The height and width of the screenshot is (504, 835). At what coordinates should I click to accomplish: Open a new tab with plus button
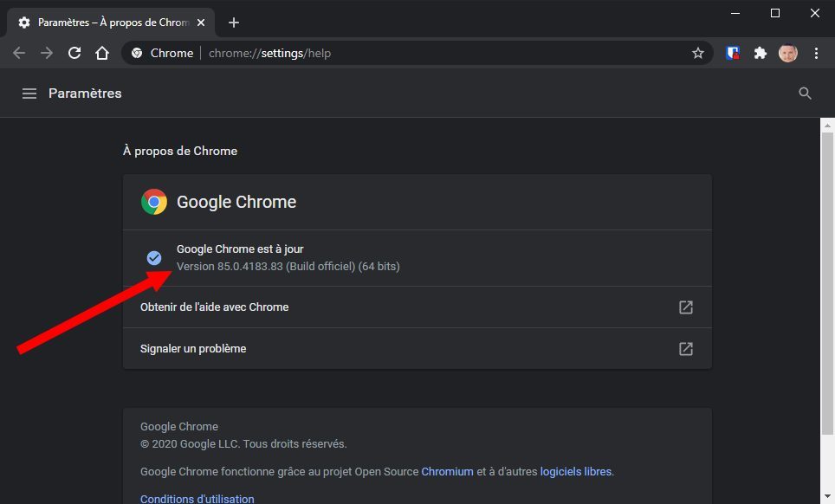[x=233, y=23]
